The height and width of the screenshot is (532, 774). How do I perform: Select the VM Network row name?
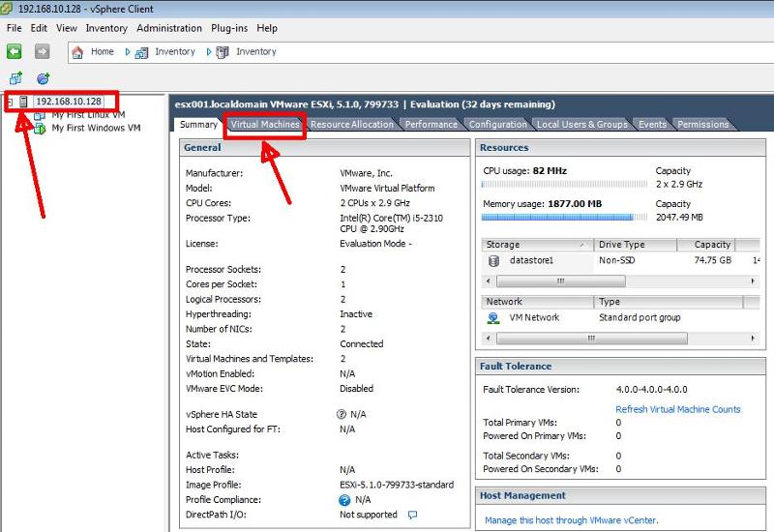click(x=534, y=317)
